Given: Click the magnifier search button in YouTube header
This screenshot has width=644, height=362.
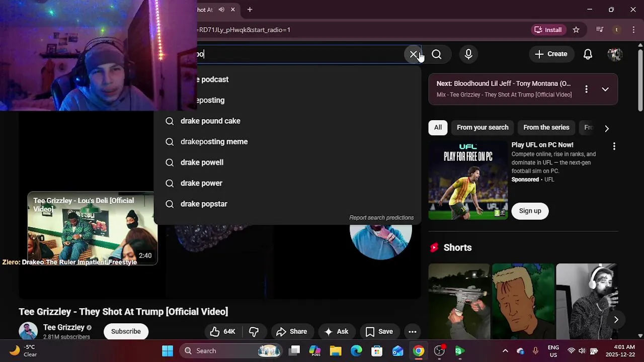Looking at the screenshot, I should pyautogui.click(x=437, y=54).
